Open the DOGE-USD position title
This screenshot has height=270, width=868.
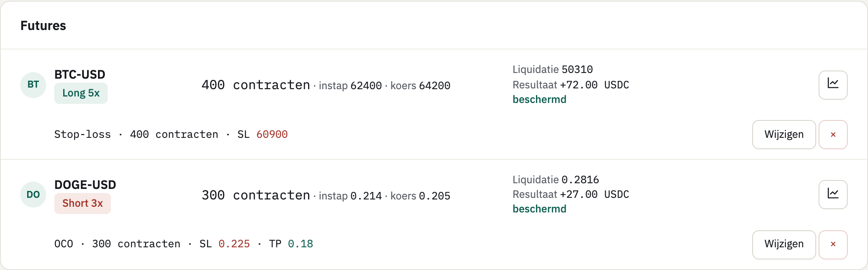pos(85,185)
